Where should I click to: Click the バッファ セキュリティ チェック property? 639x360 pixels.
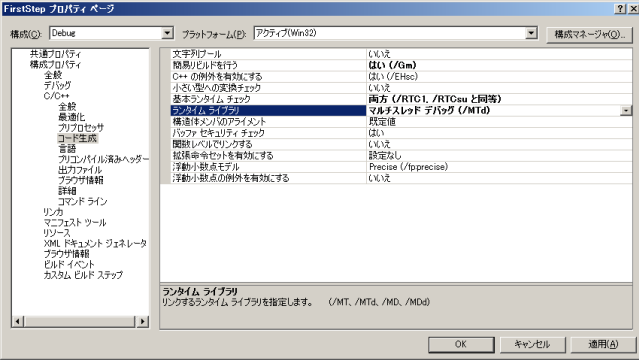coord(268,133)
